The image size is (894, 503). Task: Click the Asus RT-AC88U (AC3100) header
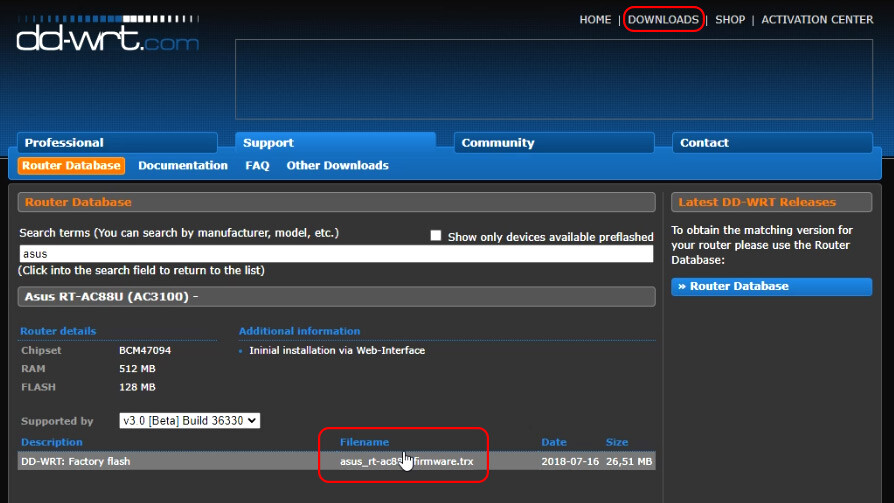tap(336, 297)
